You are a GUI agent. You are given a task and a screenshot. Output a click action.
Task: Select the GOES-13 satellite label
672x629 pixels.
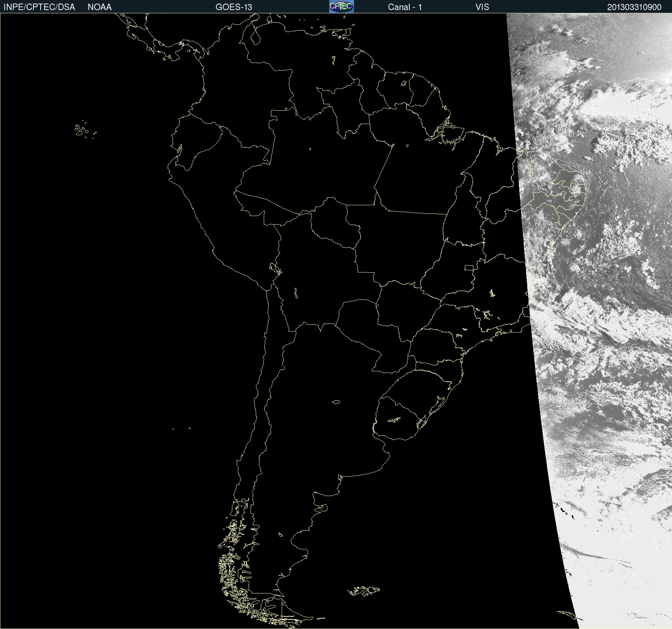point(234,7)
